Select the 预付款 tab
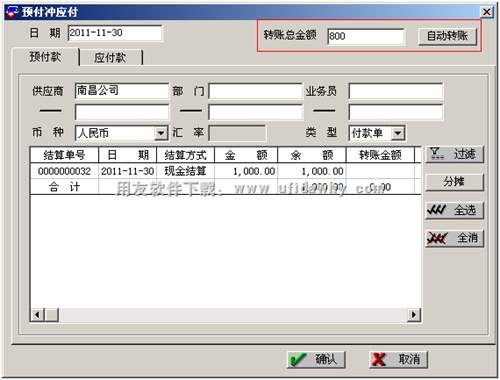This screenshot has height=380, width=500. click(45, 57)
